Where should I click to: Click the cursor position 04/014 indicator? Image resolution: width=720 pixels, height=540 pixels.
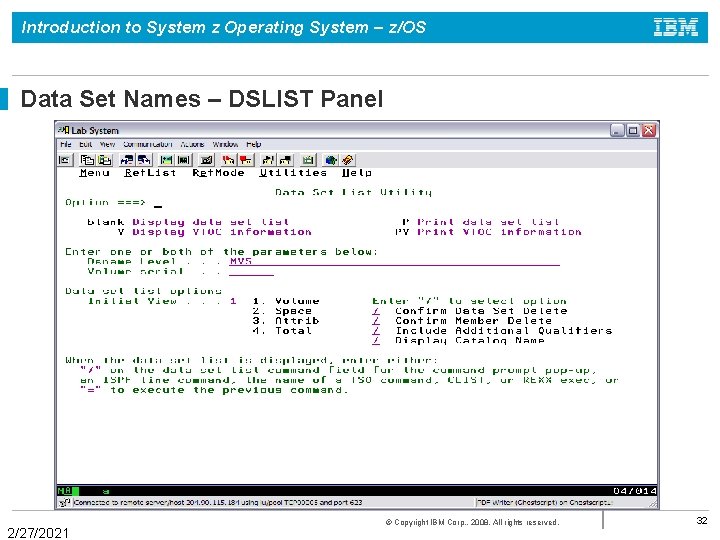(635, 491)
